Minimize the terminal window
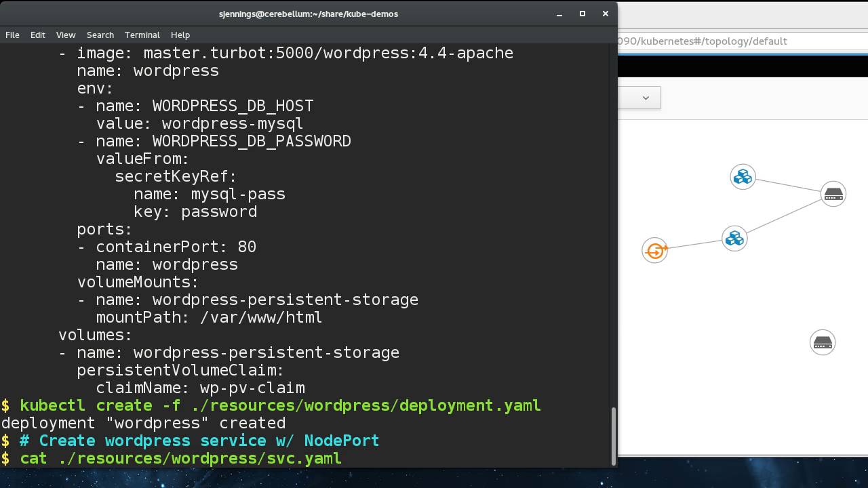Viewport: 868px width, 488px height. [559, 14]
